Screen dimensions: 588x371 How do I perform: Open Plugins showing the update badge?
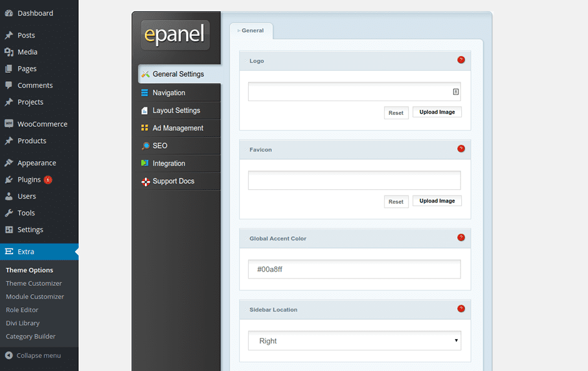pyautogui.click(x=26, y=179)
